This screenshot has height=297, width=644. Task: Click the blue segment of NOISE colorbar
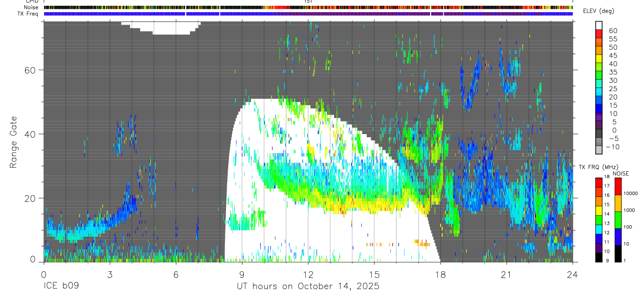618,237
